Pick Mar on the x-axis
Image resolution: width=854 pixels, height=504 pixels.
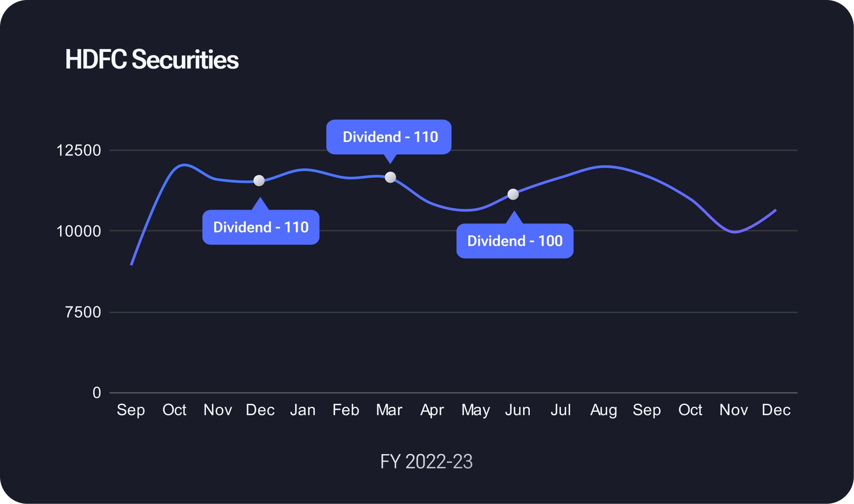click(x=389, y=410)
